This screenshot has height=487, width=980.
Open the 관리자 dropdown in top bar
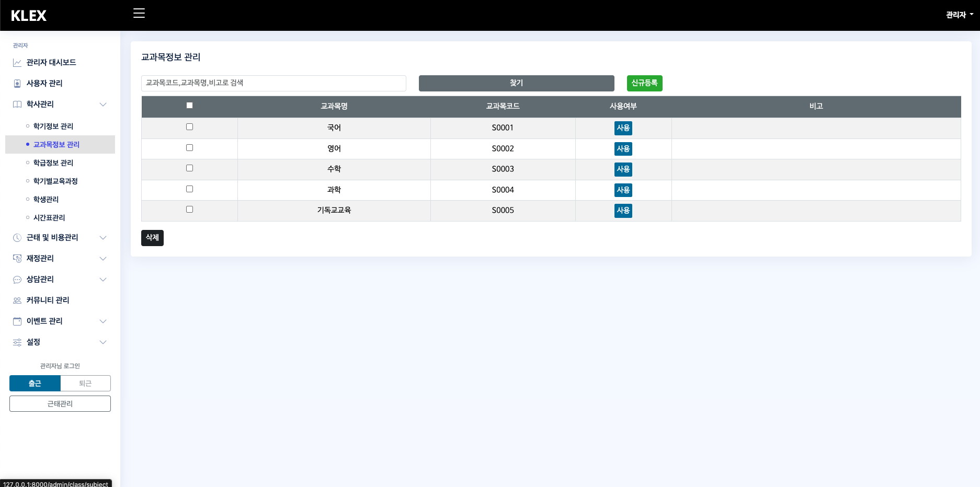959,15
